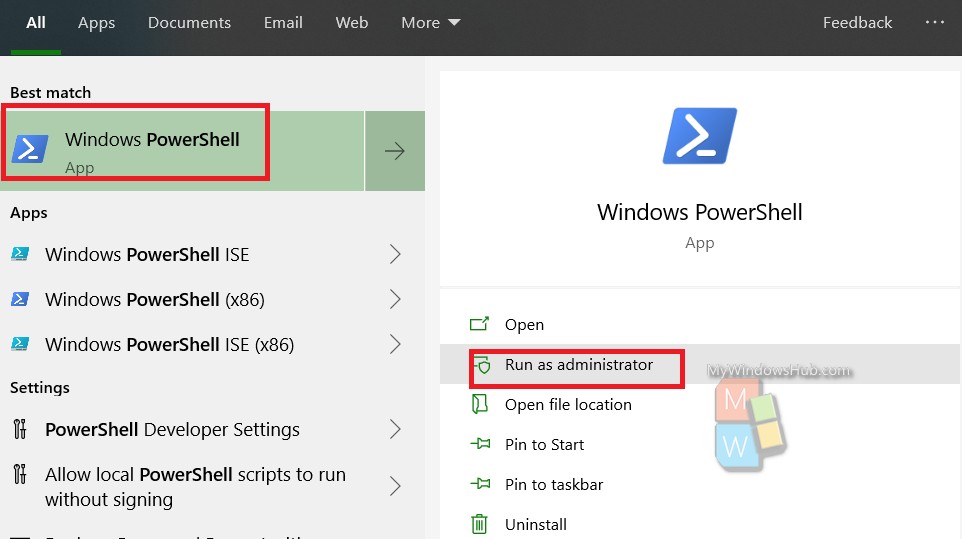The width and height of the screenshot is (962, 539).
Task: Open the three-dot options menu
Action: pos(935,22)
